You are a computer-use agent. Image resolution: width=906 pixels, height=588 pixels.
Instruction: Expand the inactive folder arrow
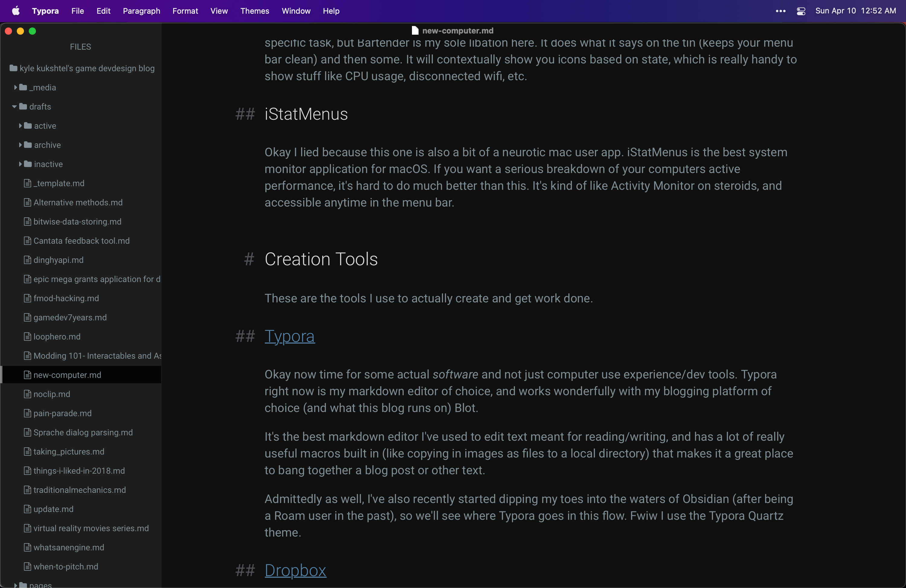21,164
